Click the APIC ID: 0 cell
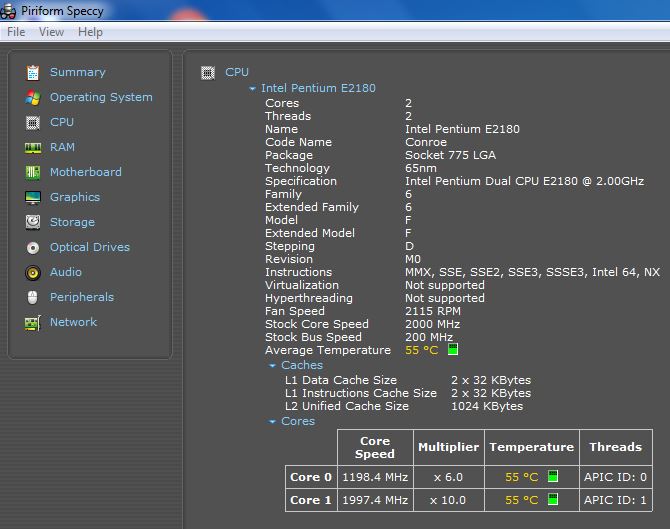670x529 pixels. point(616,477)
